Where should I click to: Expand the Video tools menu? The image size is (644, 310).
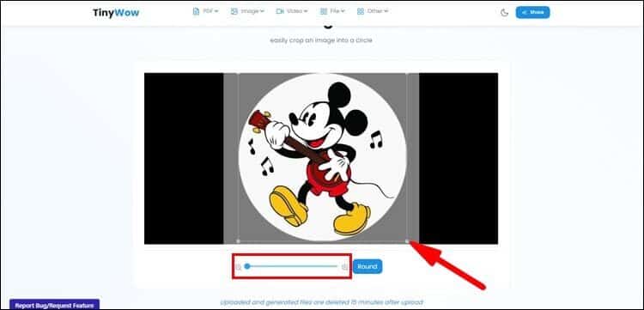tap(292, 11)
